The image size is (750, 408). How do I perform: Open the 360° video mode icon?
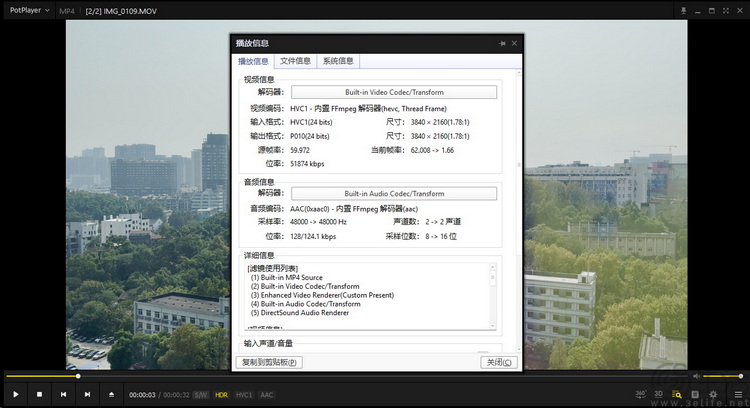[x=640, y=395]
